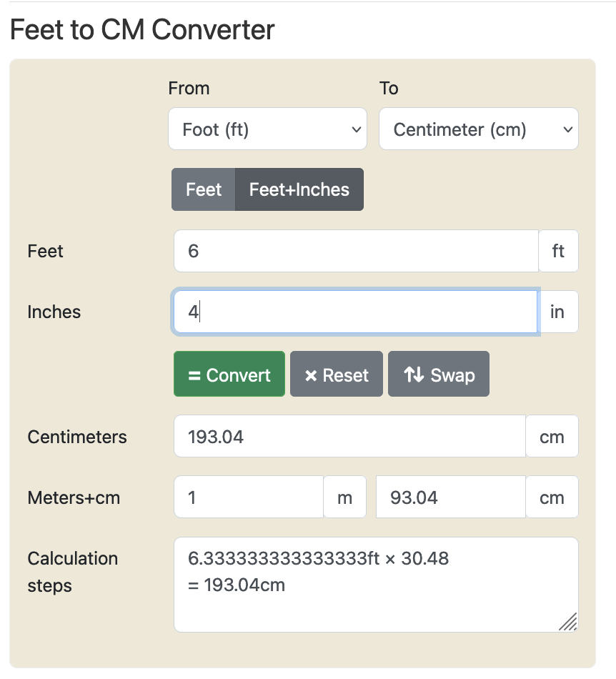Focus the Inches input box
616x679 pixels.
tap(355, 312)
